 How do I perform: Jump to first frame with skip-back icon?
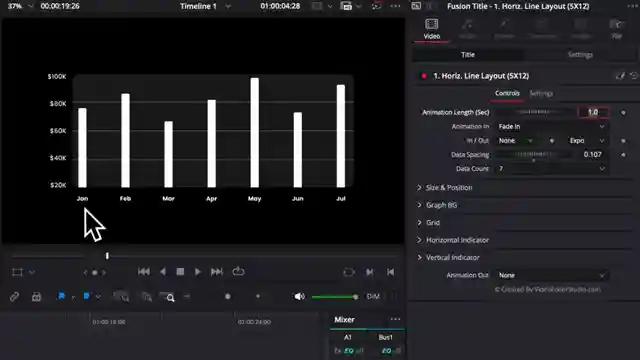pos(144,272)
